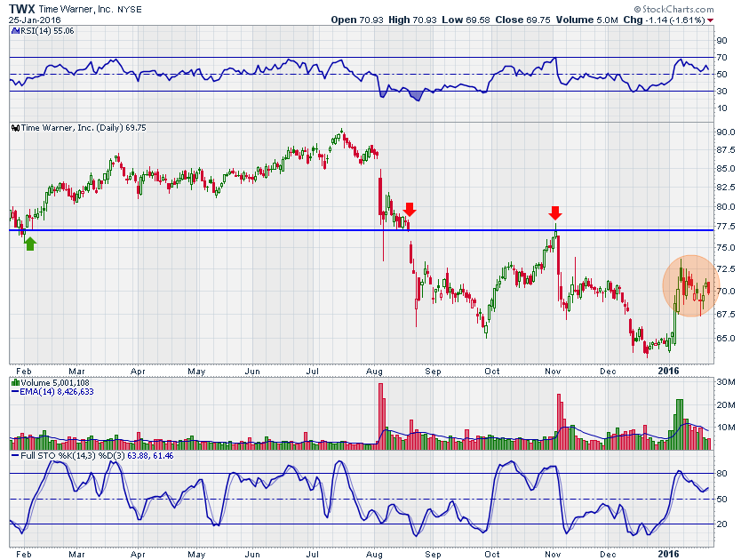Click the Time Warner, Inc. header title

pyautogui.click(x=76, y=10)
